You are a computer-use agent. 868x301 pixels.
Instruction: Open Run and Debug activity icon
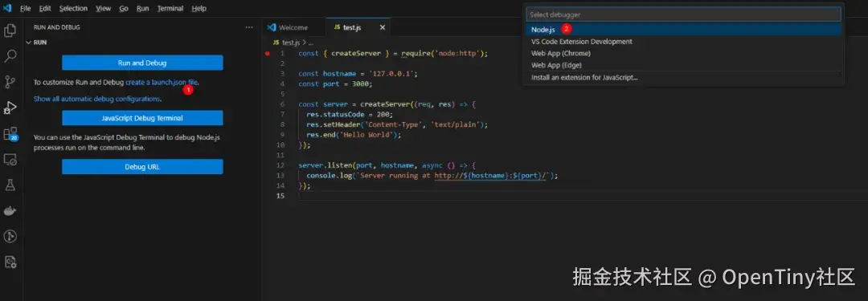10,108
